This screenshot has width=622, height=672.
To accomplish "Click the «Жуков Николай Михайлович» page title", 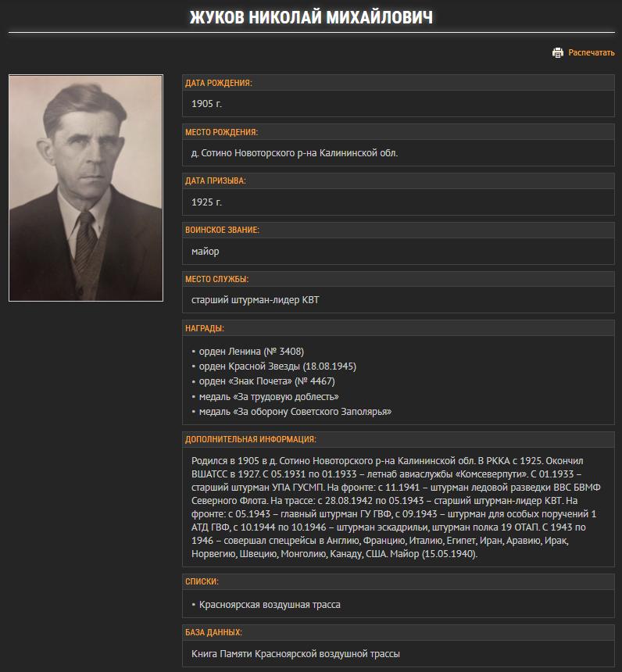I will [x=311, y=17].
